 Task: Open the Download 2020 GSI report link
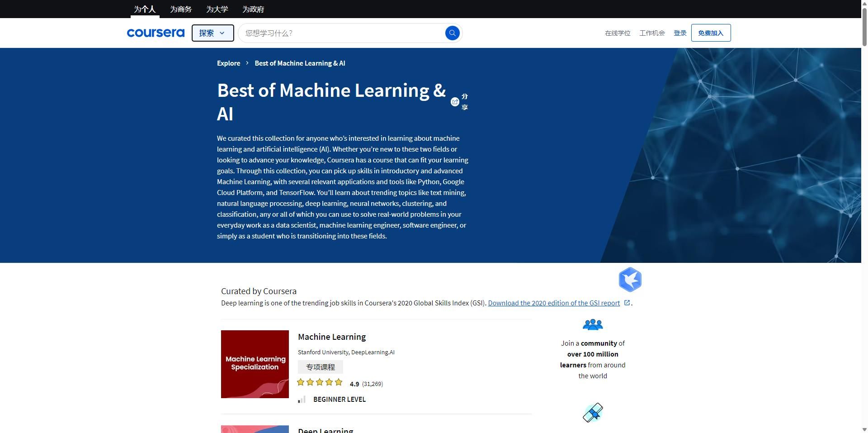(554, 303)
